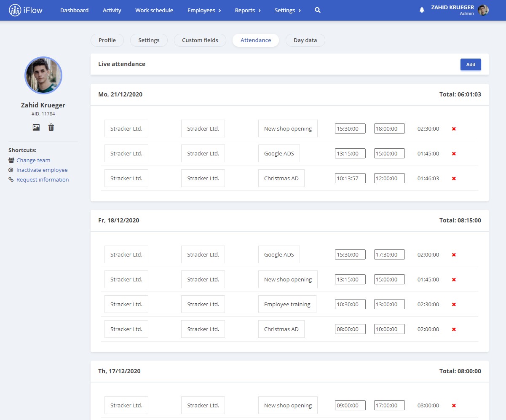
Task: Select the Google ADS project box on 21/12
Action: pyautogui.click(x=279, y=154)
